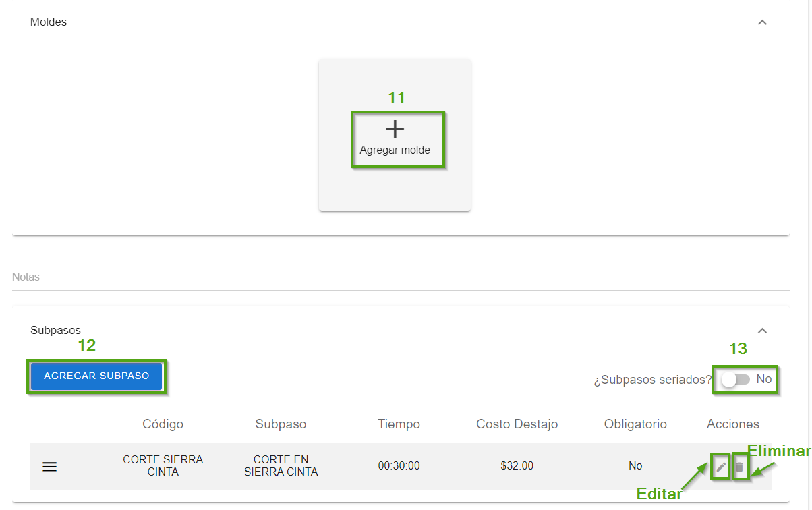Viewport: 812px width, 510px height.
Task: Click the CORTE EN SIERRA CINTA subpaso name
Action: pos(281,466)
